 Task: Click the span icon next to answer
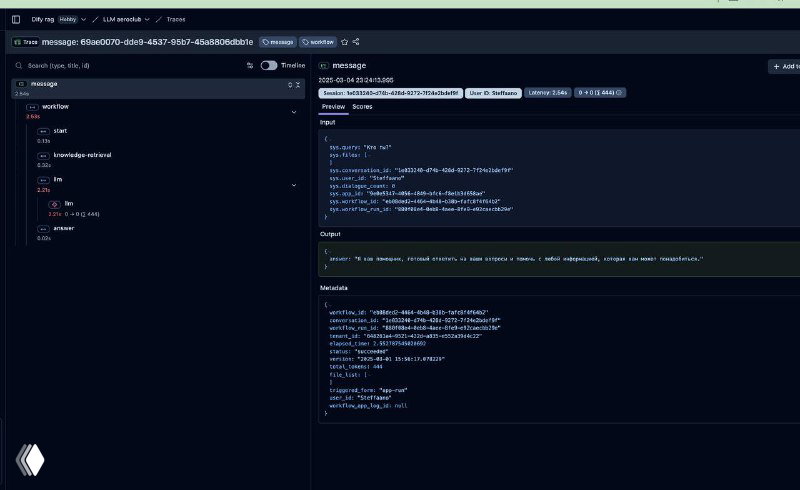click(x=43, y=229)
